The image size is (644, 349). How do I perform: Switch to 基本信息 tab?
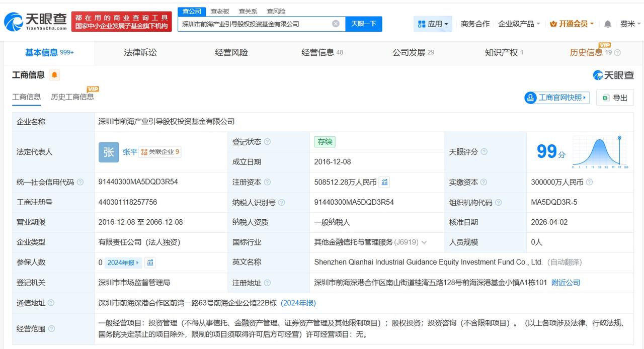coord(49,52)
